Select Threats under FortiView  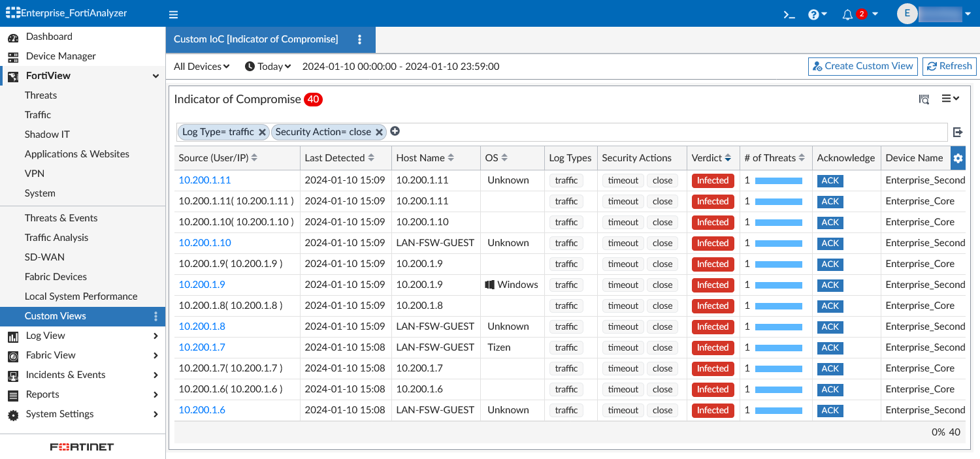[x=41, y=95]
